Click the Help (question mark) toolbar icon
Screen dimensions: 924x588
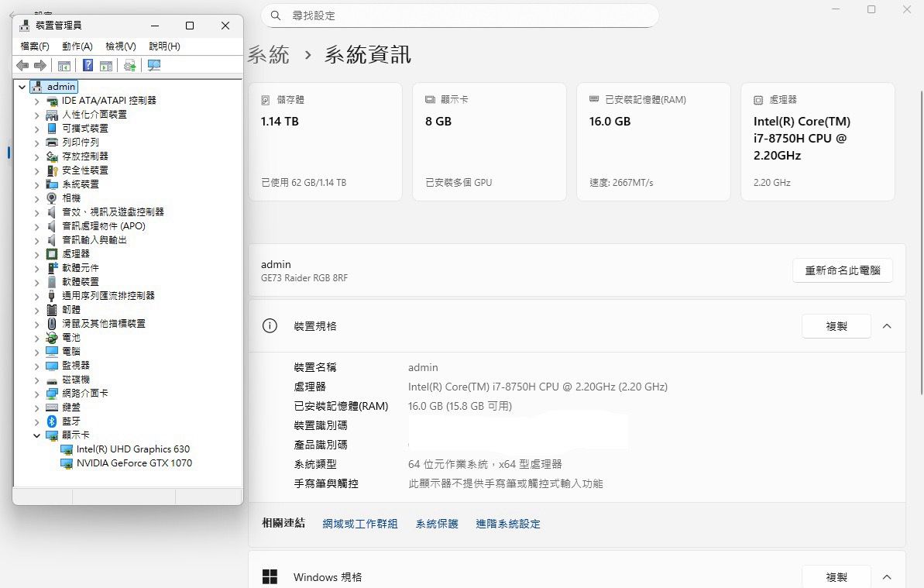pyautogui.click(x=88, y=66)
